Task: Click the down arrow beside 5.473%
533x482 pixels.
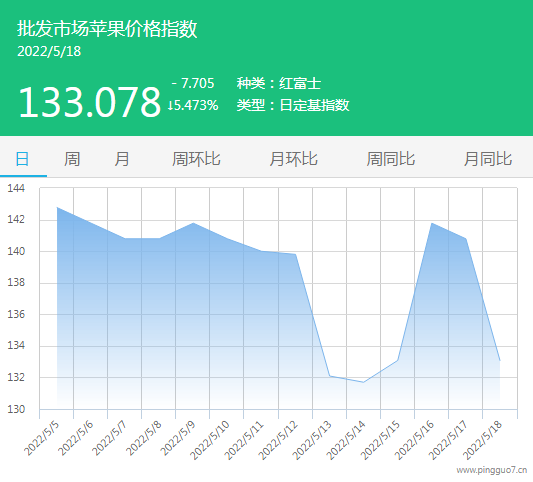Action: pyautogui.click(x=170, y=105)
